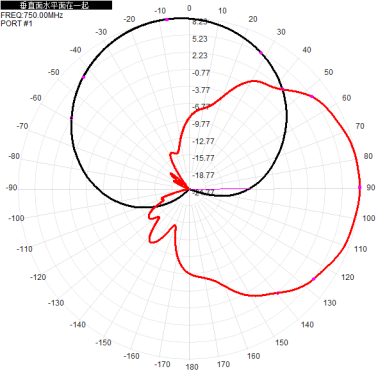Click the positive 50 degree angle label
The width and height of the screenshot is (378, 378).
click(x=329, y=72)
